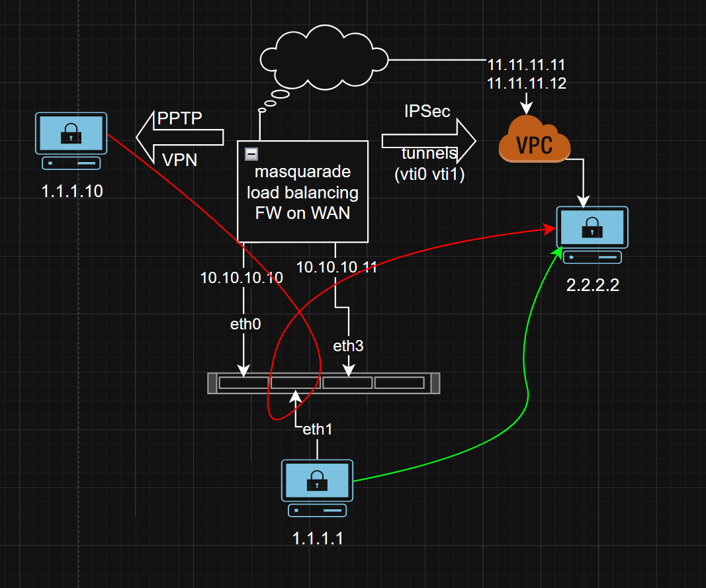Select the eth3 connector label
The width and height of the screenshot is (706, 588).
(x=348, y=345)
